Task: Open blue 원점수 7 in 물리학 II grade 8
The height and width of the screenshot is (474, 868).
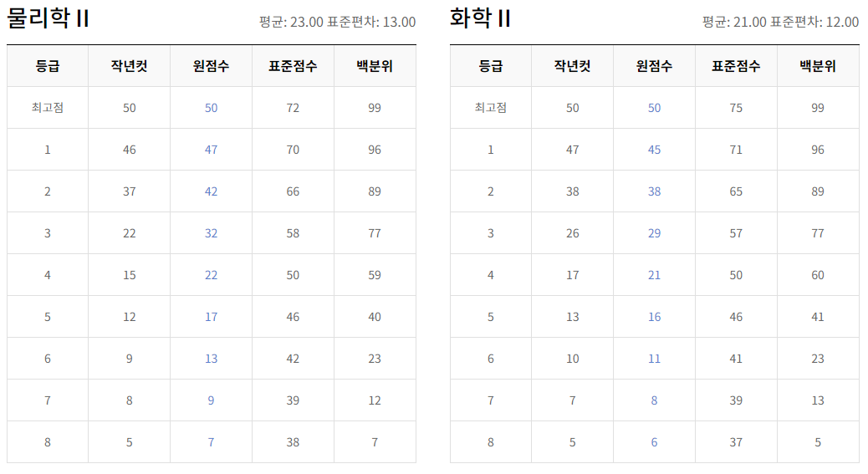Action: click(x=211, y=442)
